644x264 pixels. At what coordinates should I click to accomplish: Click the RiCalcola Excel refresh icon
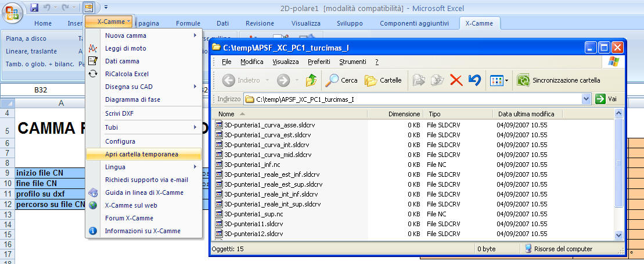click(x=93, y=74)
